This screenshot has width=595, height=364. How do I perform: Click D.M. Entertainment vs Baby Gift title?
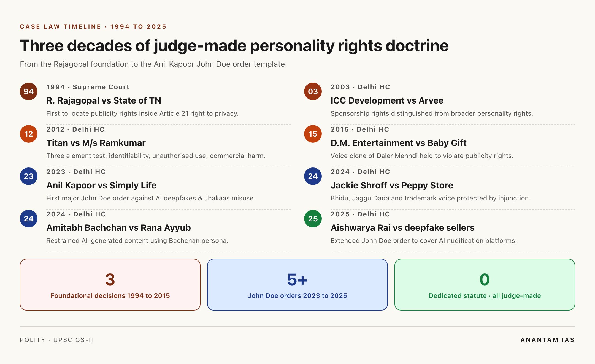click(x=398, y=143)
